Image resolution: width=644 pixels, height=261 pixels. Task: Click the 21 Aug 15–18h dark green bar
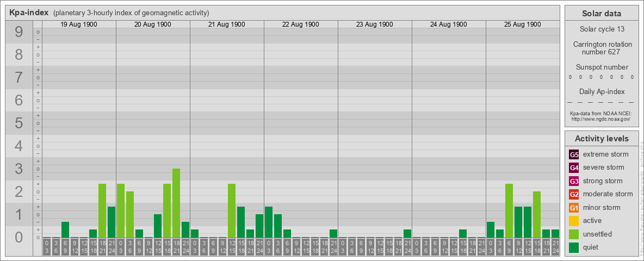(240, 222)
